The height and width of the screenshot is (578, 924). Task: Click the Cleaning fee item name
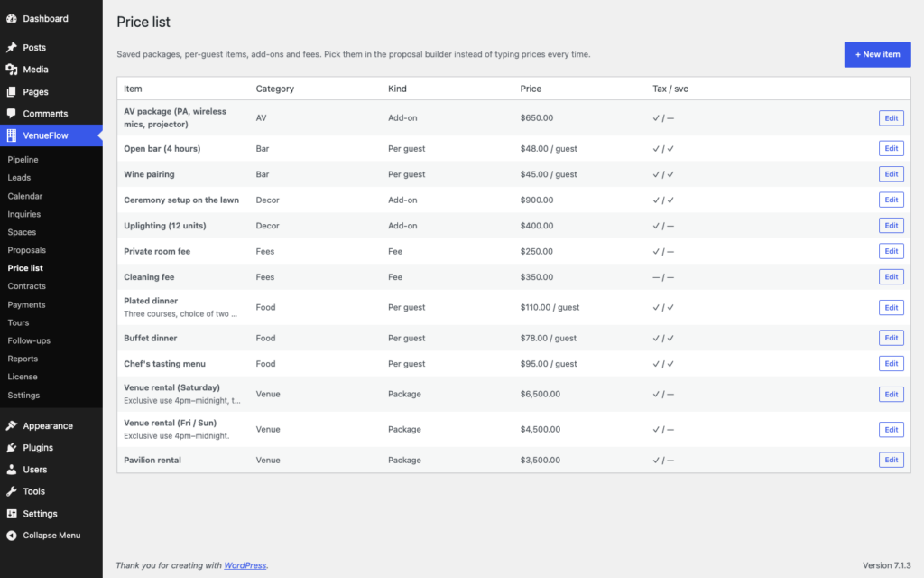click(149, 276)
